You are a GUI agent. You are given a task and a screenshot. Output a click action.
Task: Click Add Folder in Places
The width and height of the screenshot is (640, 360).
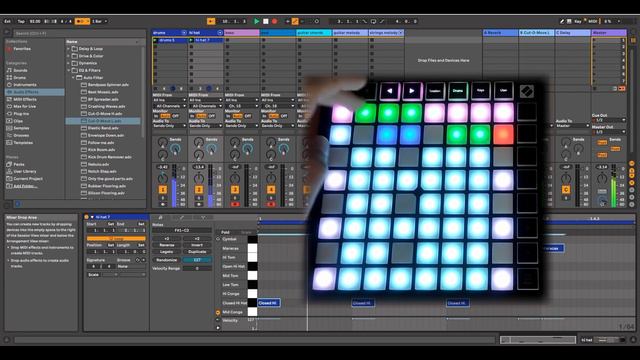point(25,186)
